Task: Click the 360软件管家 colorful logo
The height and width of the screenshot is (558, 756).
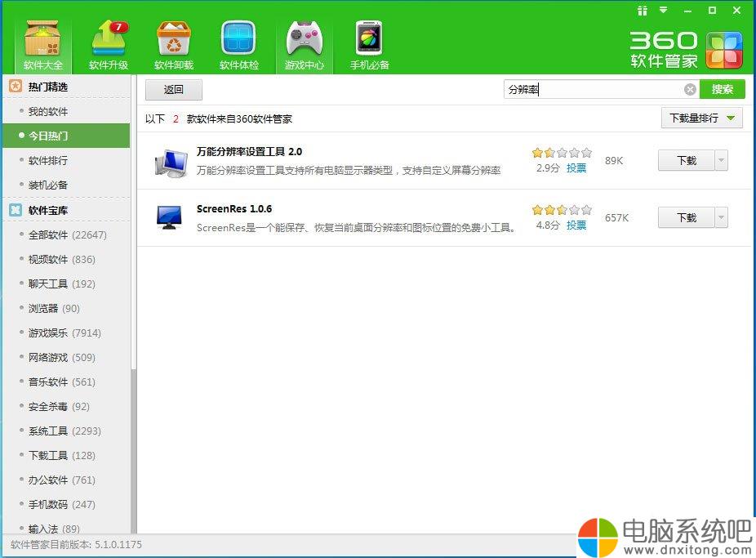Action: [x=723, y=50]
